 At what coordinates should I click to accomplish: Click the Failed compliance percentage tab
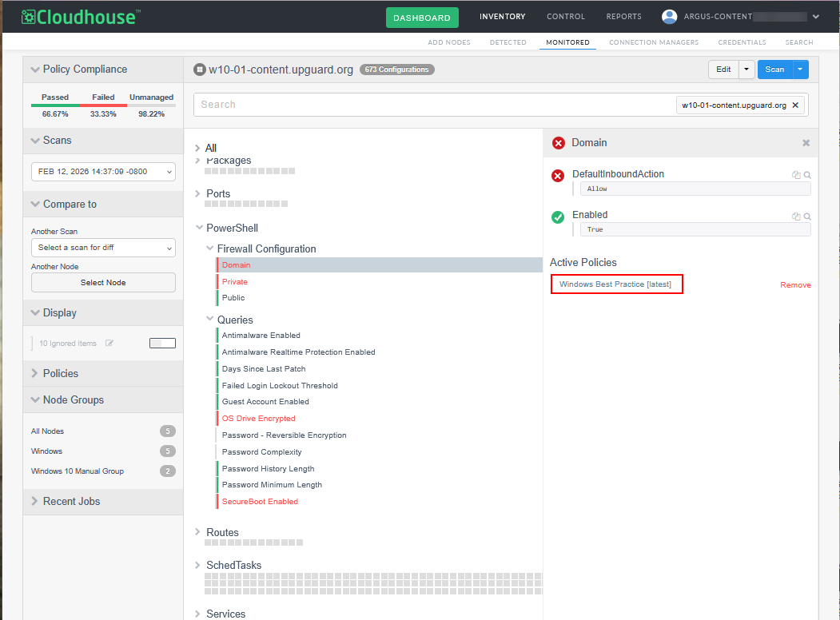(103, 105)
